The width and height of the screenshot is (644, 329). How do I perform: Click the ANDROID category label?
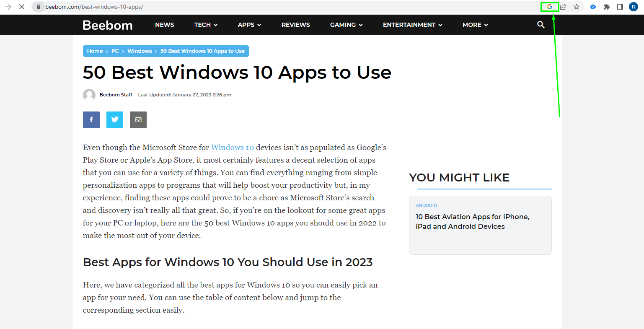427,205
